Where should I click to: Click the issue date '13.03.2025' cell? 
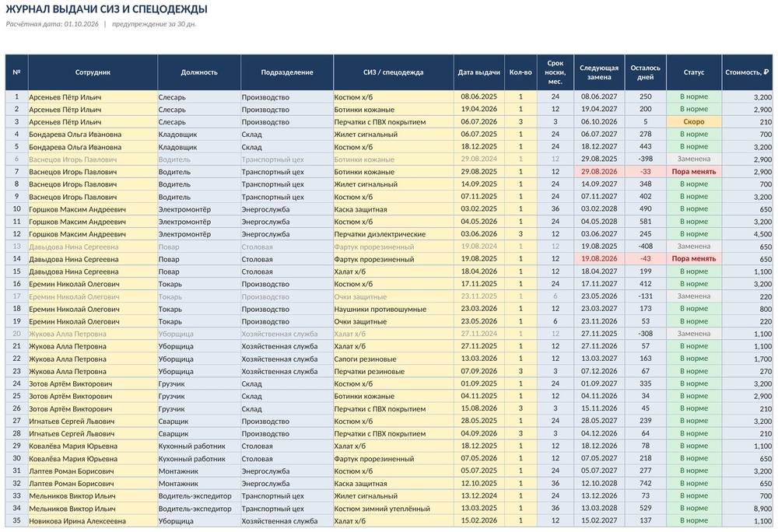[478, 509]
